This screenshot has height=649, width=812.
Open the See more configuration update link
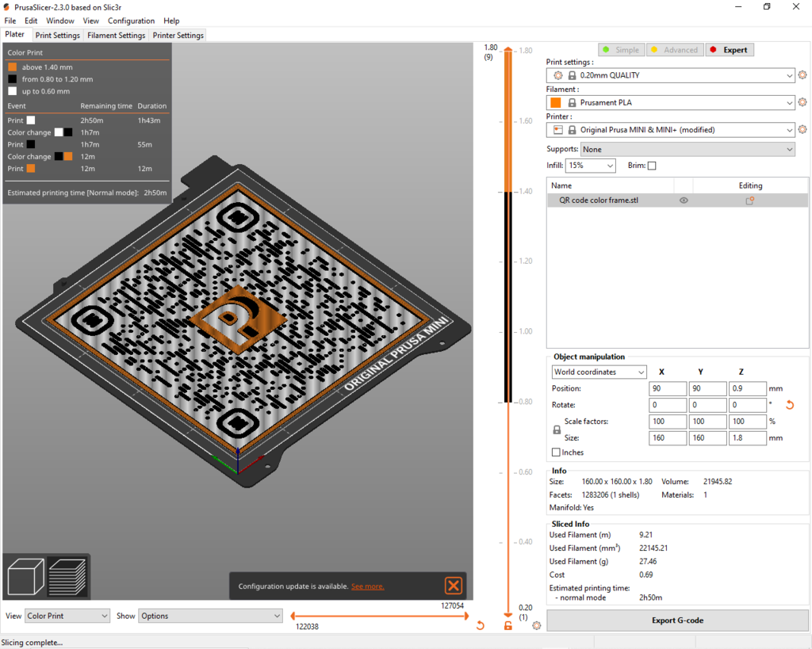[x=367, y=586]
